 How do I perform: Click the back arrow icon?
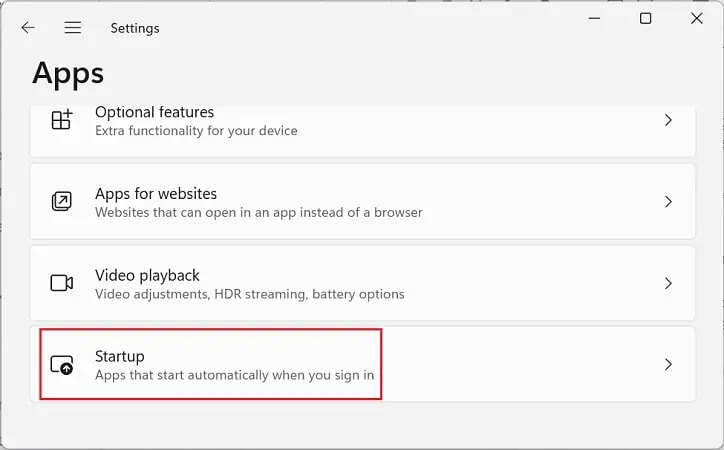pyautogui.click(x=28, y=28)
